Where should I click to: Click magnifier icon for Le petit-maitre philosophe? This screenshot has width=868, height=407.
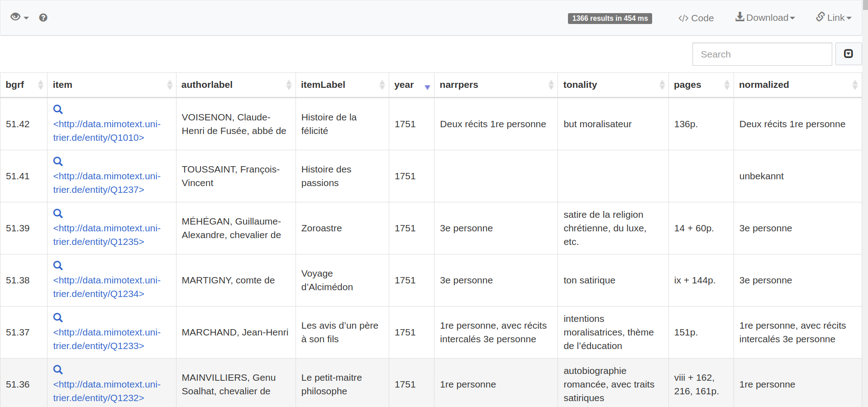(58, 369)
